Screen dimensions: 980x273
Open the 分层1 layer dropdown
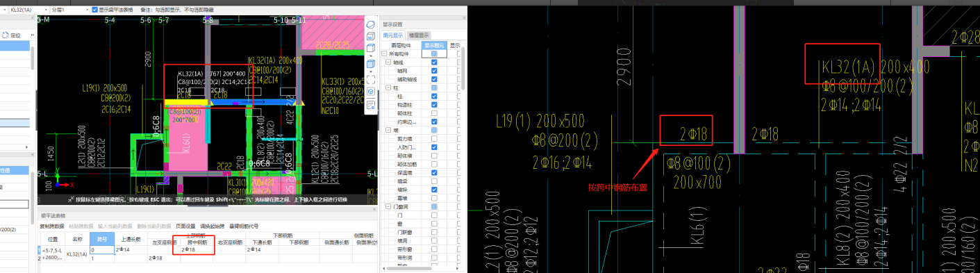pyautogui.click(x=69, y=10)
